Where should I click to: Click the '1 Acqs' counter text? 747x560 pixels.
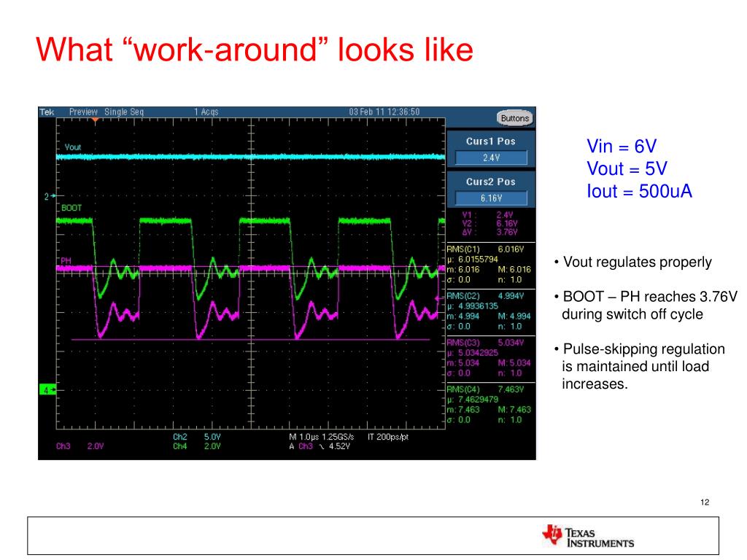(206, 112)
